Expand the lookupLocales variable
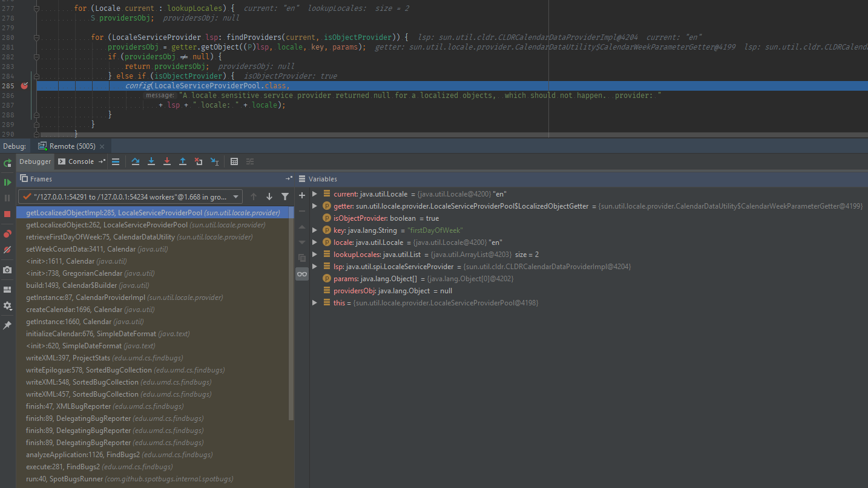The height and width of the screenshot is (488, 868). pos(314,254)
